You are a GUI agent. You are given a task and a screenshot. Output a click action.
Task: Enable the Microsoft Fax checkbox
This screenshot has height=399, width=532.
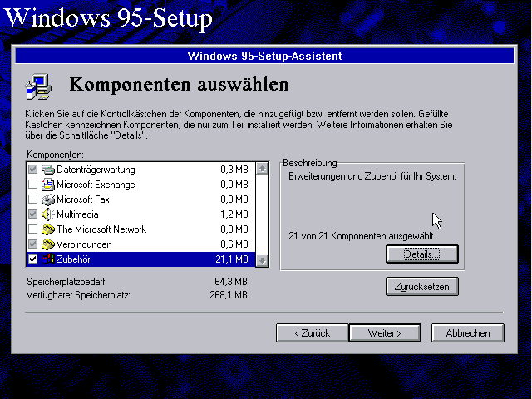(x=32, y=199)
